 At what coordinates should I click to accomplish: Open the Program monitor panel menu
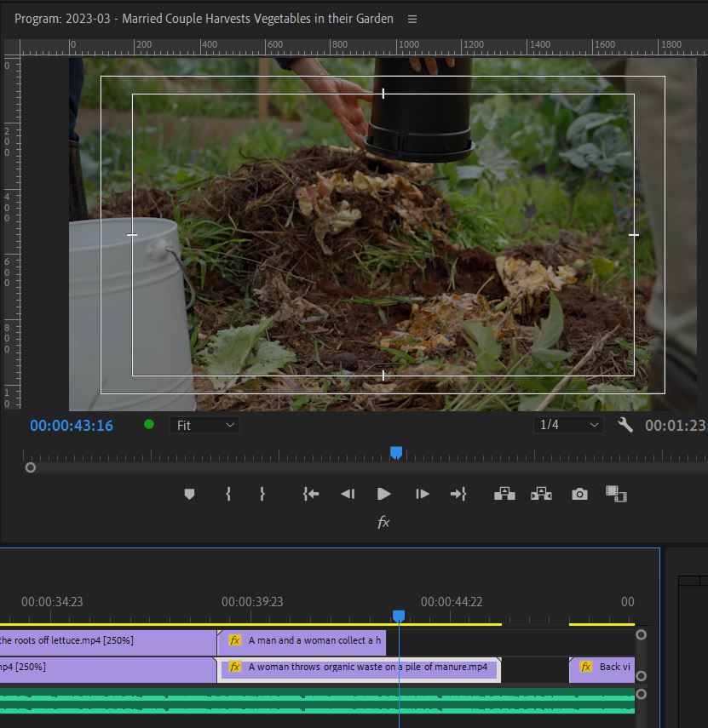tap(412, 19)
